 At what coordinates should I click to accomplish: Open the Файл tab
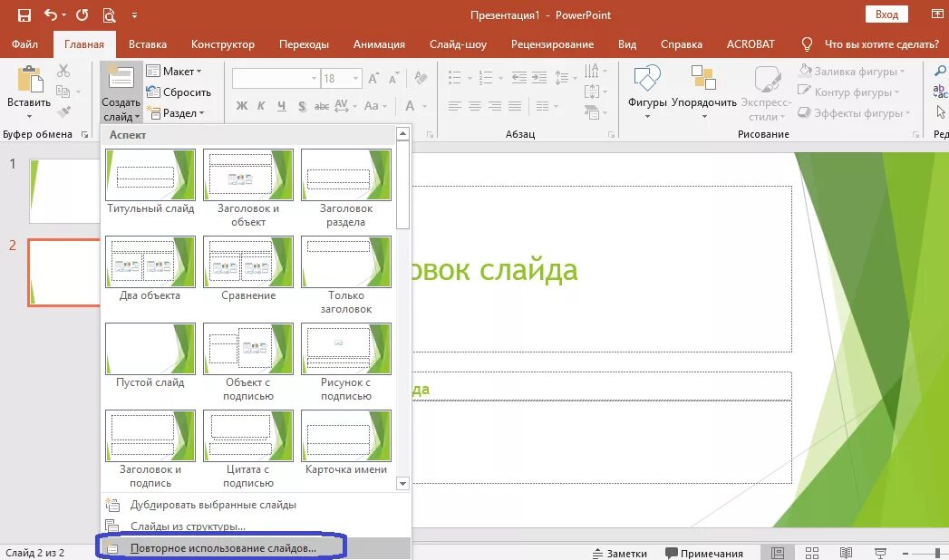24,44
